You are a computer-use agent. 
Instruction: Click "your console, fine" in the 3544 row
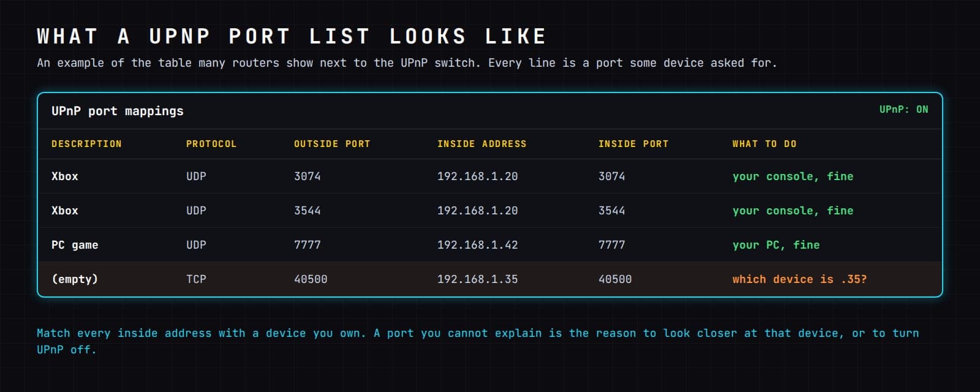[x=793, y=211]
